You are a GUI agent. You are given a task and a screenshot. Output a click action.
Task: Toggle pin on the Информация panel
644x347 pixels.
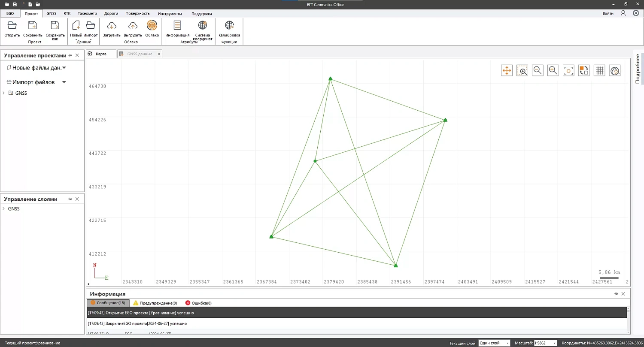pyautogui.click(x=616, y=294)
